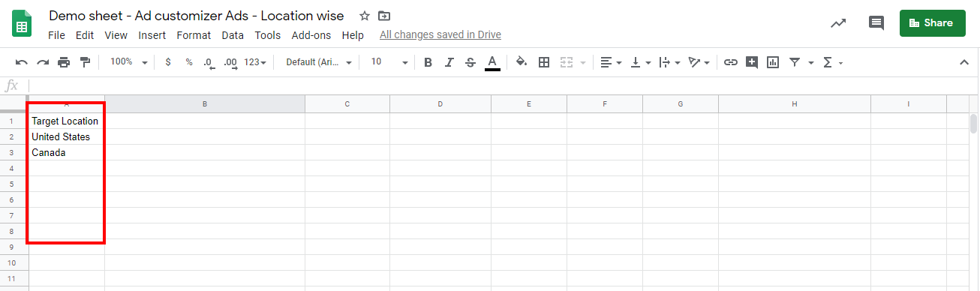Select cell containing United States
The height and width of the screenshot is (291, 980).
coord(67,136)
